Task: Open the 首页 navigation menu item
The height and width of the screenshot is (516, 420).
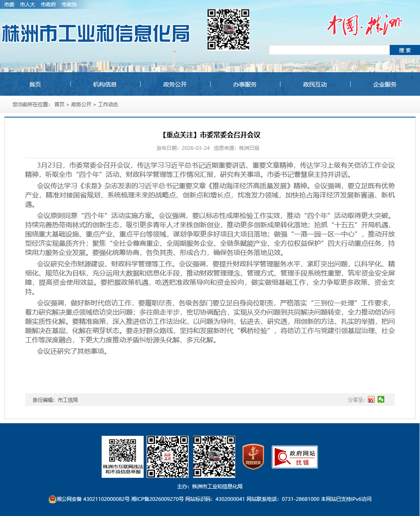Action: (x=35, y=84)
